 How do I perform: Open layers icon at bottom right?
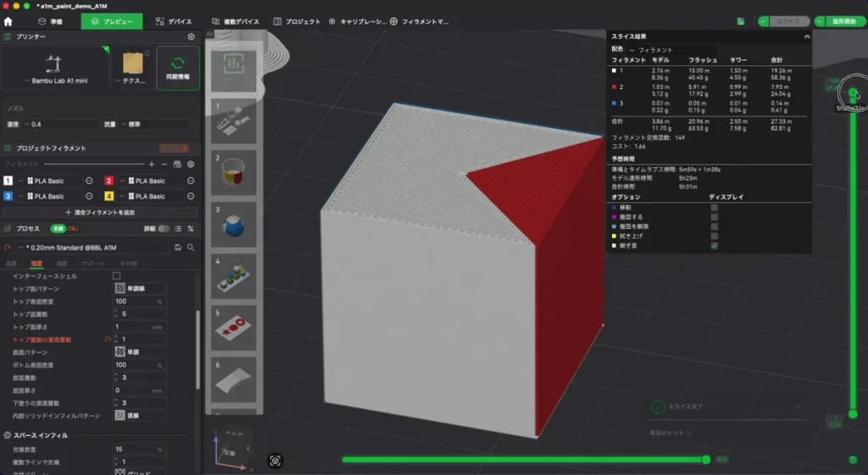pos(853,460)
